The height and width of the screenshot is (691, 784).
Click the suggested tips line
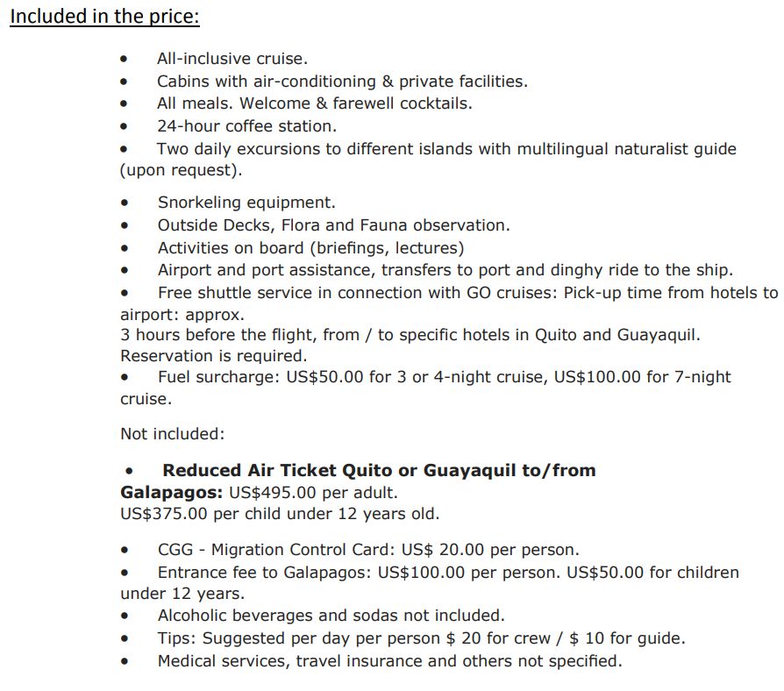click(x=421, y=638)
